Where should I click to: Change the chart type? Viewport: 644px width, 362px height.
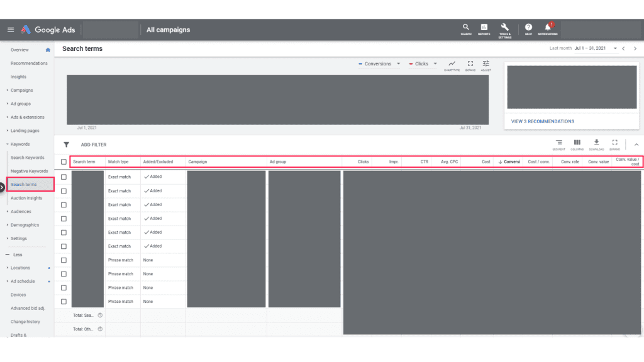coord(452,65)
